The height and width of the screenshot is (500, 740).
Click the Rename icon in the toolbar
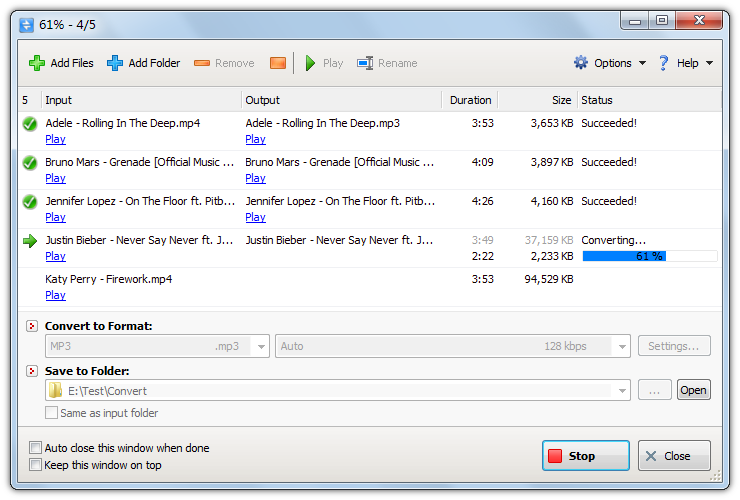365,63
